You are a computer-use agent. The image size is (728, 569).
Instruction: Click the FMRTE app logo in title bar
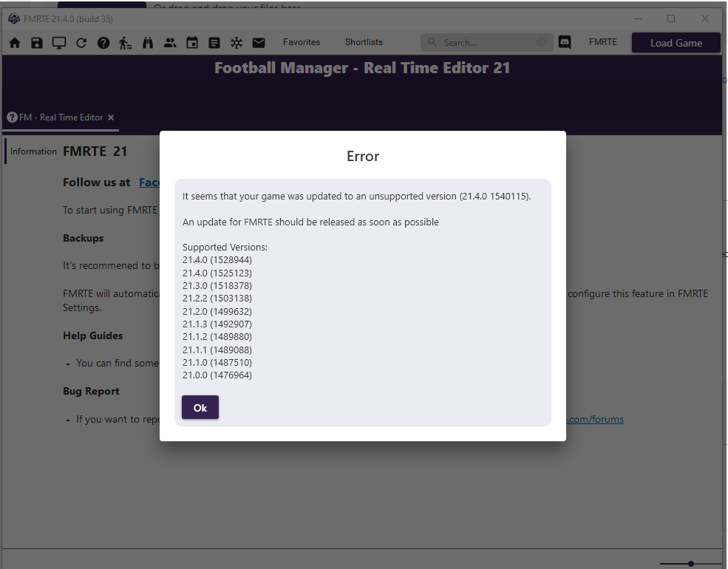point(14,18)
